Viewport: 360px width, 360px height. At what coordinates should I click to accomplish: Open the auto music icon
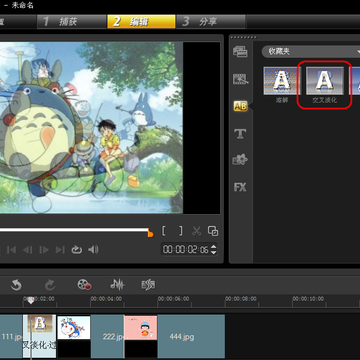148,285
